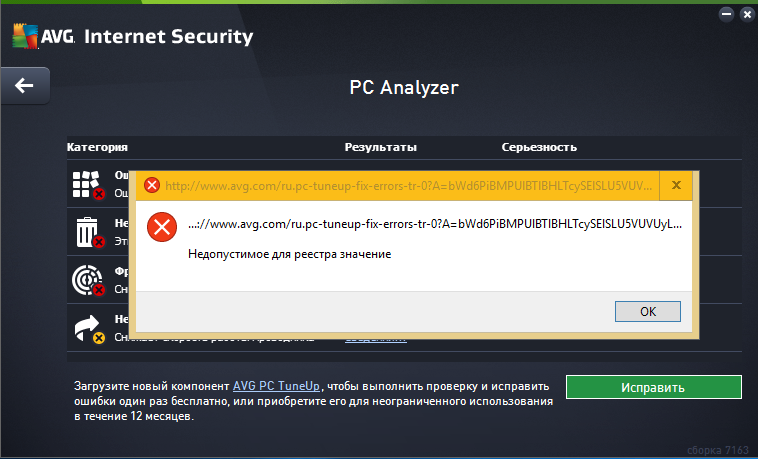Click the Серьезность column header

(x=539, y=147)
